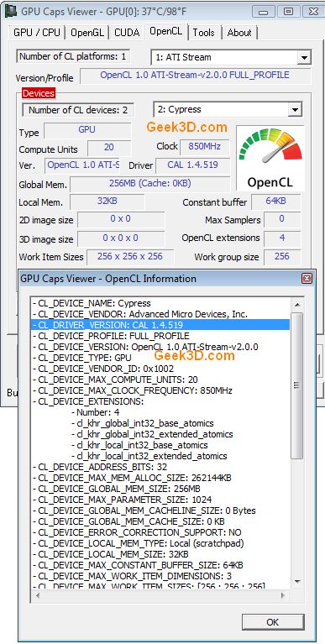
Task: Click the Type GPU field
Action: coord(87,130)
